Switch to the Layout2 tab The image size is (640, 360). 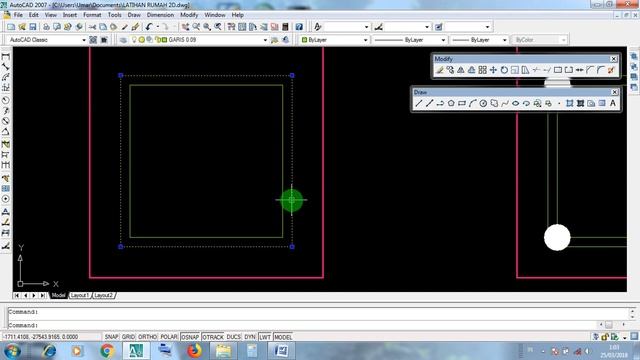coord(103,295)
